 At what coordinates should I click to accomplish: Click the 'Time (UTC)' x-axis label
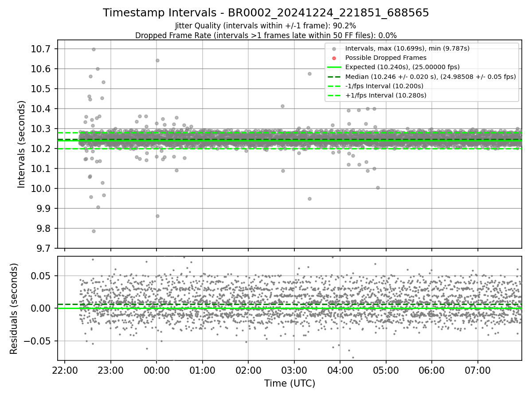289,383
